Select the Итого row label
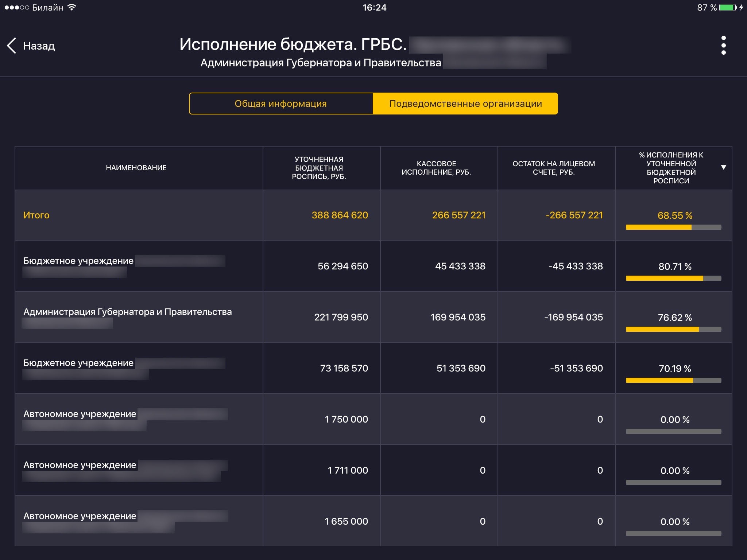Screen dimensions: 747x560 36,215
